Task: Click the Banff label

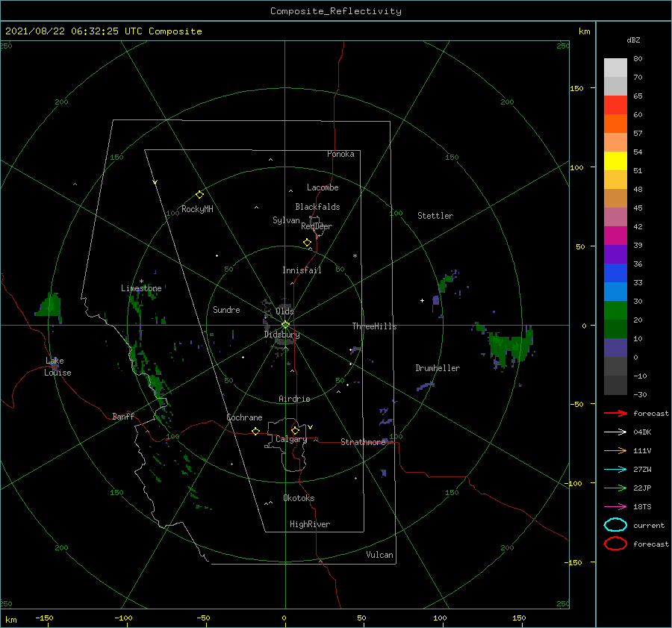Action: pos(123,416)
